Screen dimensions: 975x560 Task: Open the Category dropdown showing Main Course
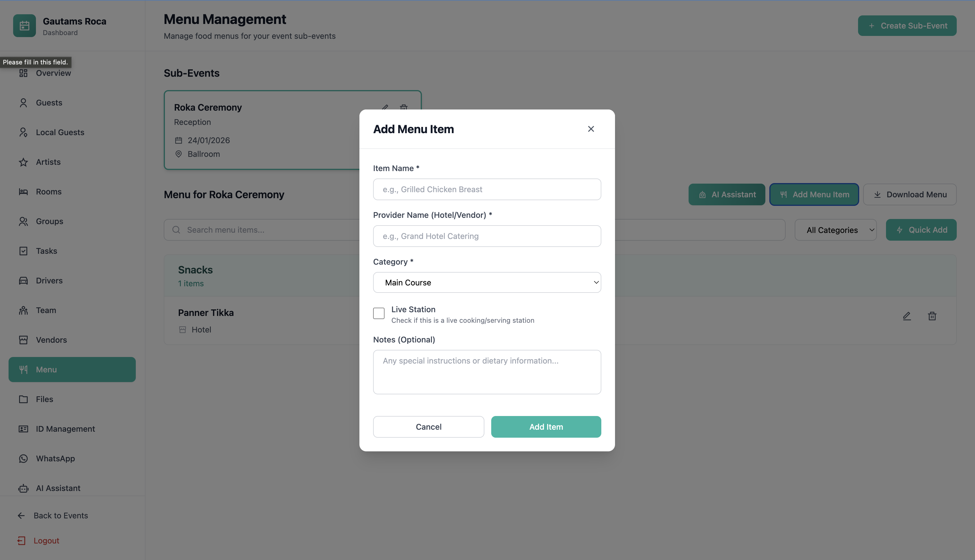click(x=487, y=283)
